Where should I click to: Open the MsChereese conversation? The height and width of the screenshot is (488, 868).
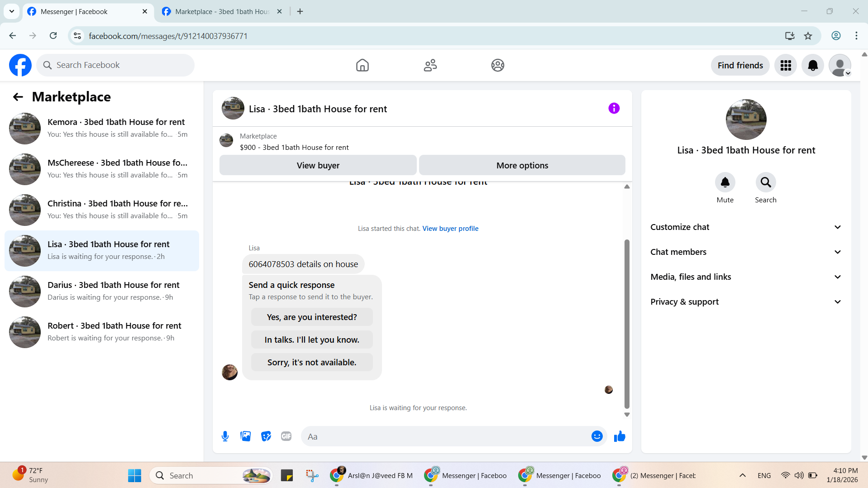pos(102,169)
